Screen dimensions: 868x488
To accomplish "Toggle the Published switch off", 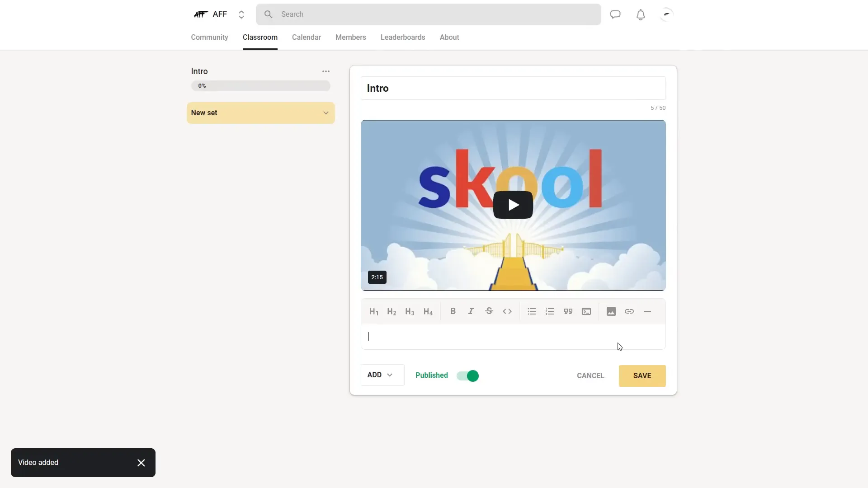I will click(467, 376).
